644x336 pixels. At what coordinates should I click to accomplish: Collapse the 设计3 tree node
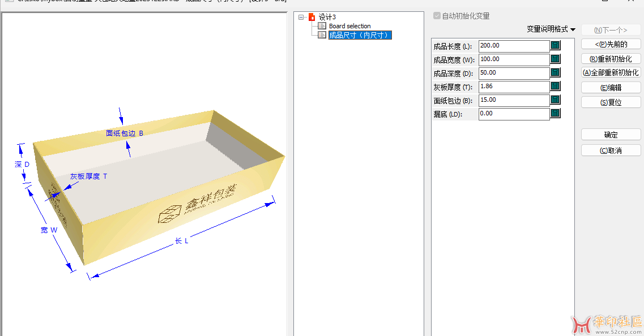click(x=301, y=17)
